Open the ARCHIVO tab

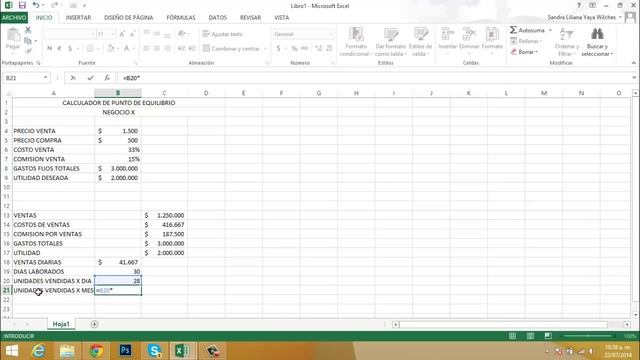pyautogui.click(x=14, y=18)
